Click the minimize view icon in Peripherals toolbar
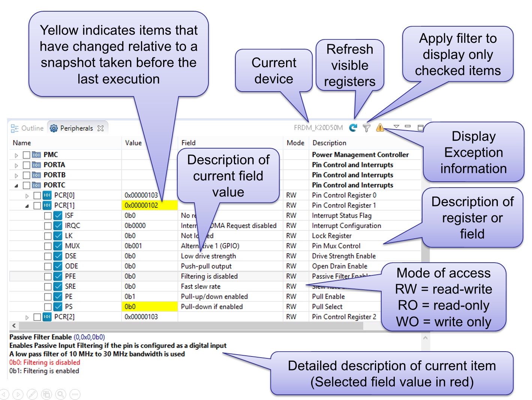The image size is (532, 400). coord(408,126)
